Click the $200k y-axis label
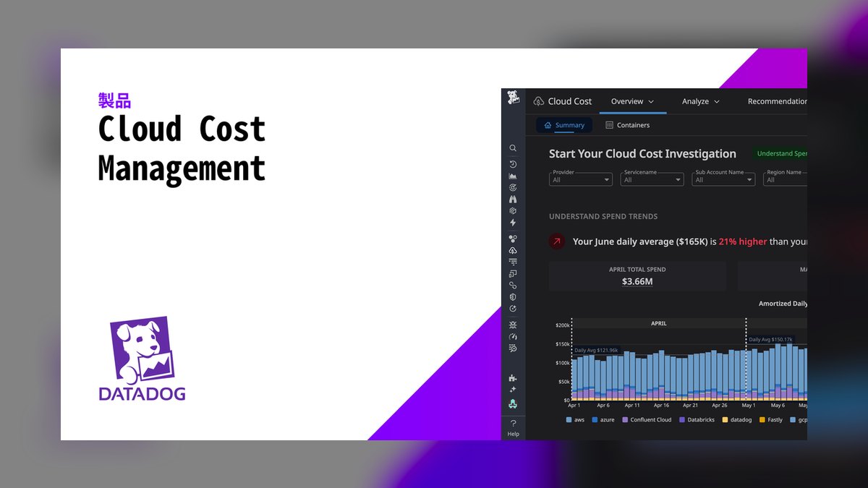This screenshot has height=488, width=868. click(562, 325)
